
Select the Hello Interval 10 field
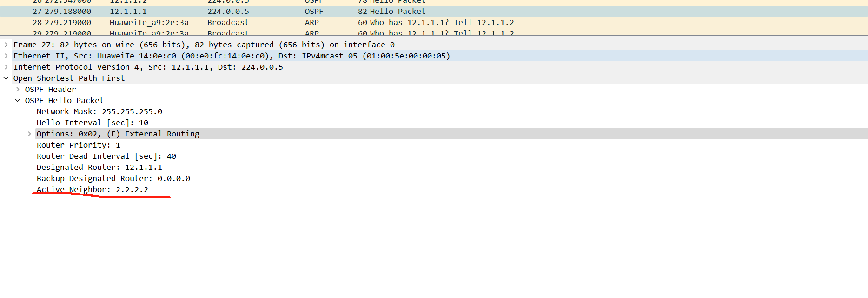93,123
